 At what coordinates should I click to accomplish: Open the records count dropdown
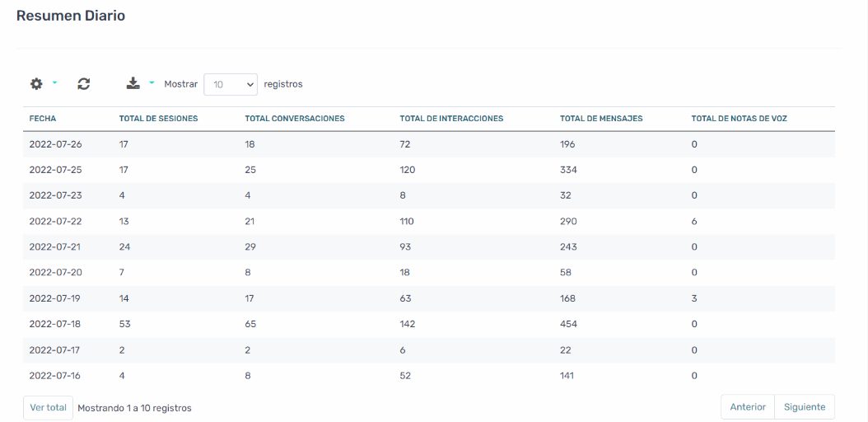231,84
